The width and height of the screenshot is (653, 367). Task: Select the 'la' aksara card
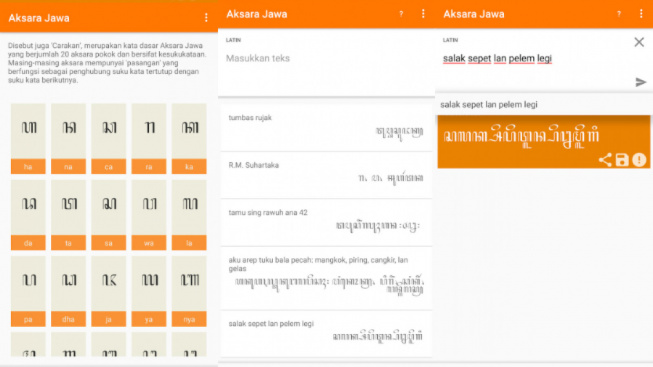(189, 215)
